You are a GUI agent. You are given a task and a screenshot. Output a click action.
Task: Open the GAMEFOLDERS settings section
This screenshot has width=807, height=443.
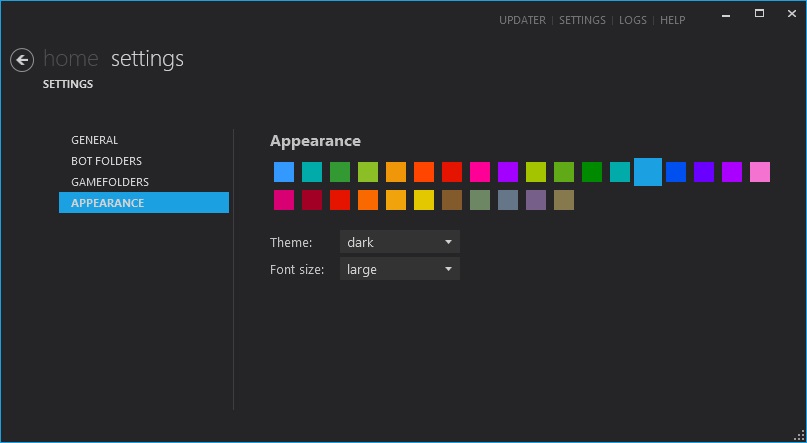110,182
